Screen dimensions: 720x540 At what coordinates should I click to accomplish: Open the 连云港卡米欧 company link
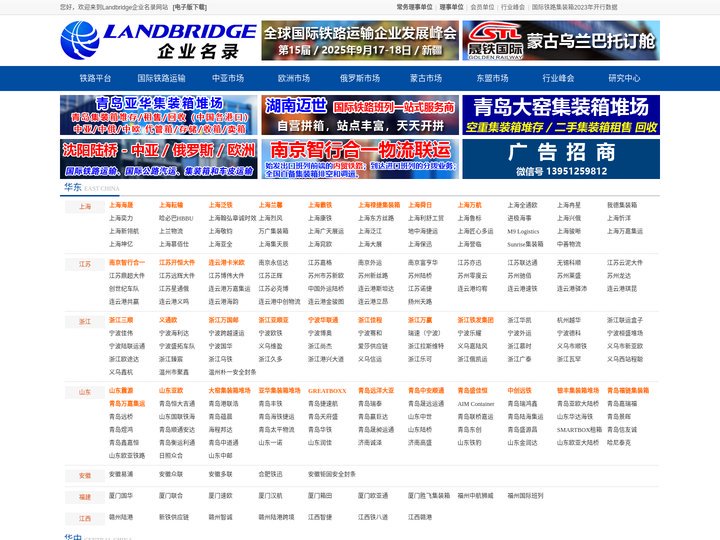pyautogui.click(x=226, y=263)
